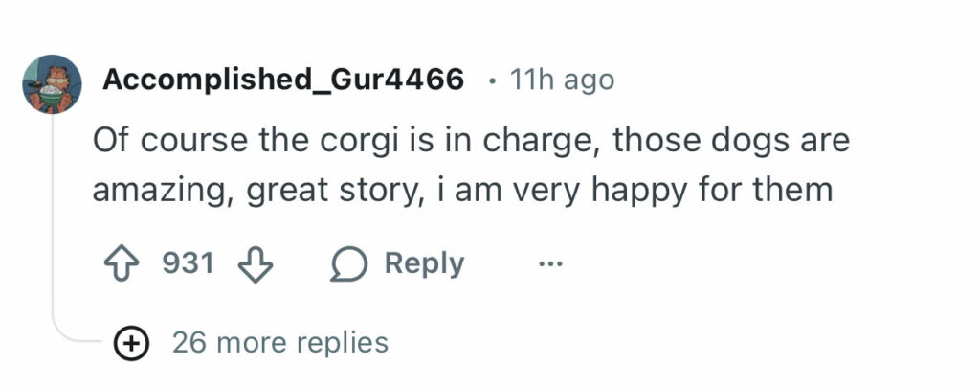Collapse thread using the vertical thread line
Screen dimensions: 980x388
tap(53, 220)
